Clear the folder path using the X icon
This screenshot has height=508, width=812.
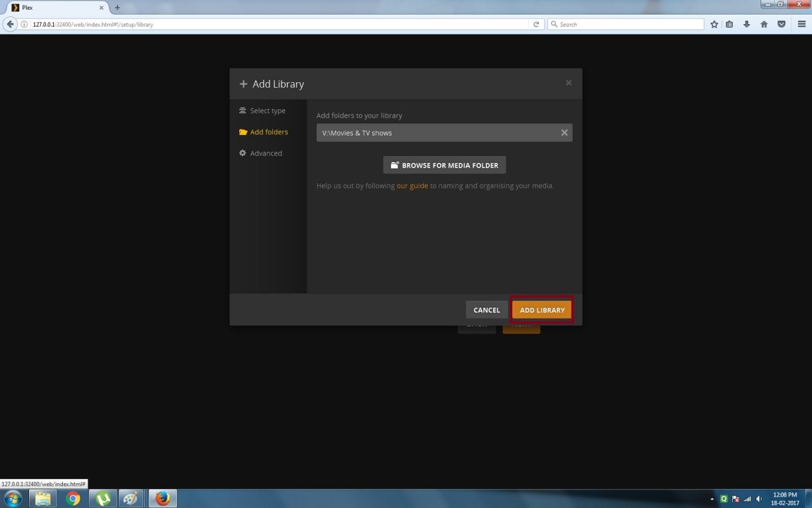564,132
